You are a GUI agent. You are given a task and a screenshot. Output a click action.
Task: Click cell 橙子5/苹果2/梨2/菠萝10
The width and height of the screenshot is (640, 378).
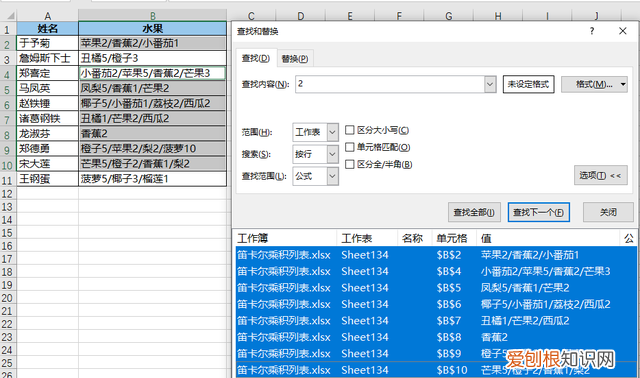(153, 149)
